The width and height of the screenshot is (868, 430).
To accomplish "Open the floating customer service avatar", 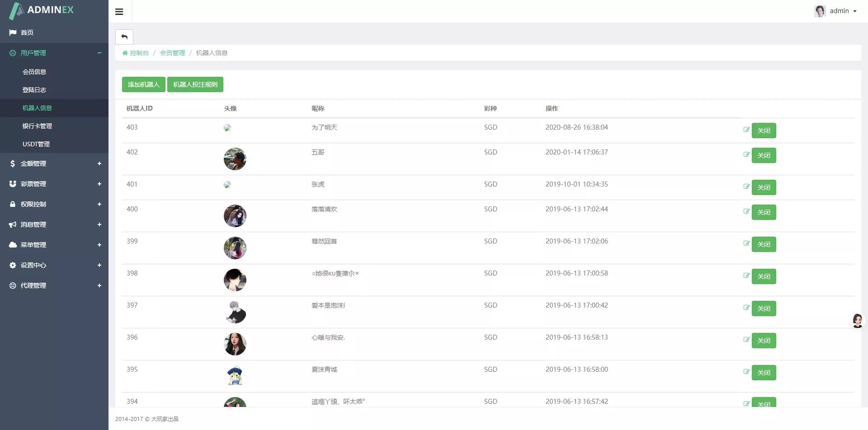I will click(x=858, y=321).
